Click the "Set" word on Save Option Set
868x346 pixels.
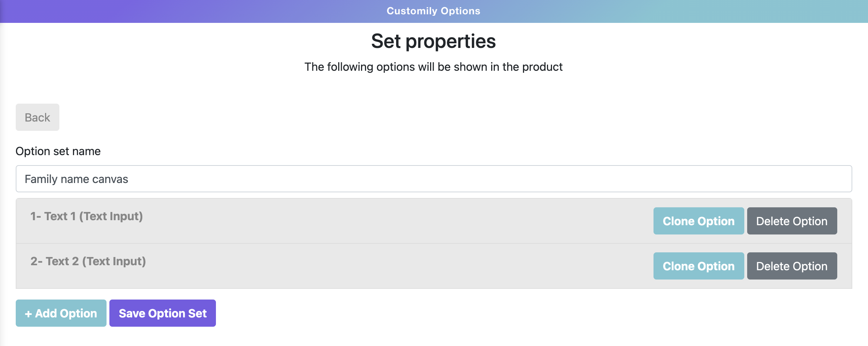click(x=197, y=313)
